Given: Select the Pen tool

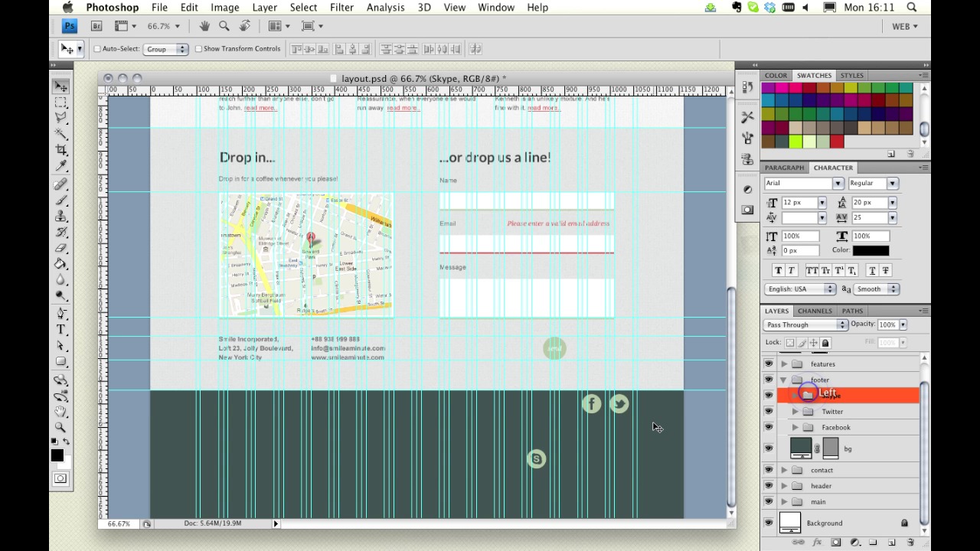Looking at the screenshot, I should (61, 314).
